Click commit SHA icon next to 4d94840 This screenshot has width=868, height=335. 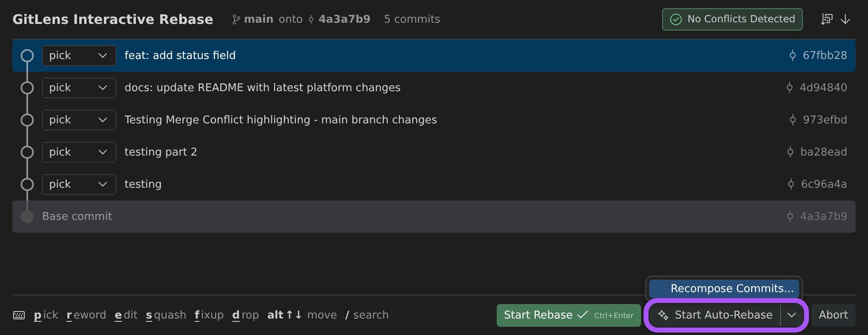[x=789, y=87]
